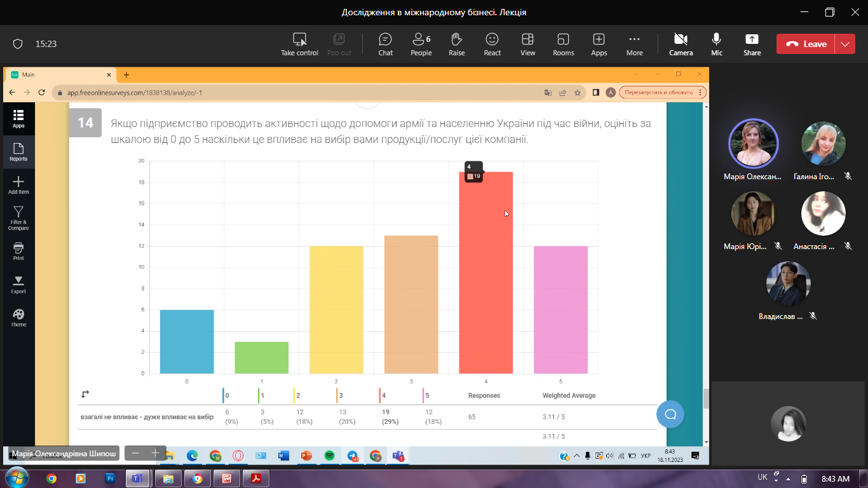868x488 pixels.
Task: Click the red bar for rating 4
Action: click(x=485, y=273)
